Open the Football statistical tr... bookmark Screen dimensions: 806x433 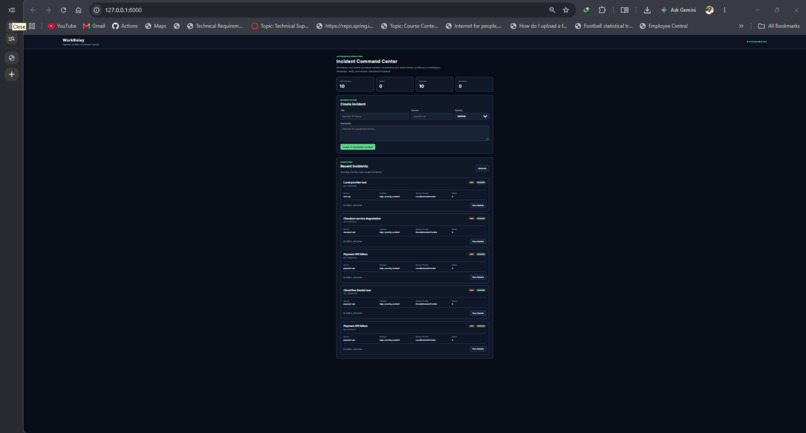point(603,26)
